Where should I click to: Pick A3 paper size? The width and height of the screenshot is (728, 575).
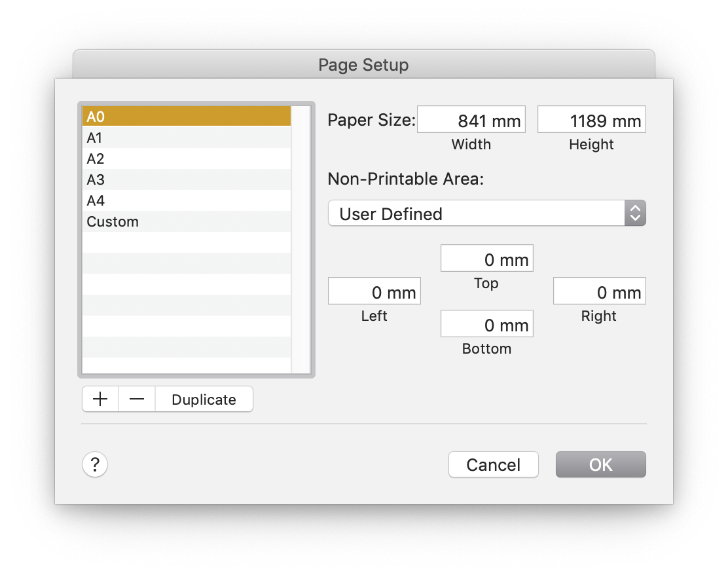[186, 179]
